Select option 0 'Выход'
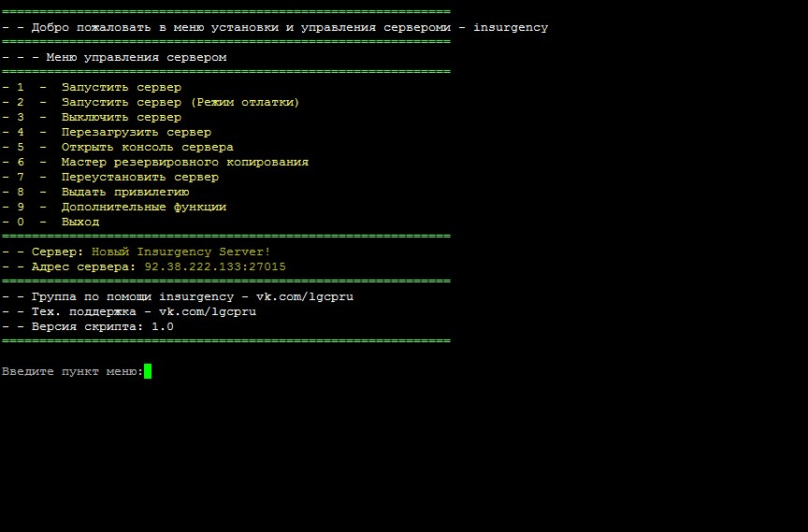 79,222
